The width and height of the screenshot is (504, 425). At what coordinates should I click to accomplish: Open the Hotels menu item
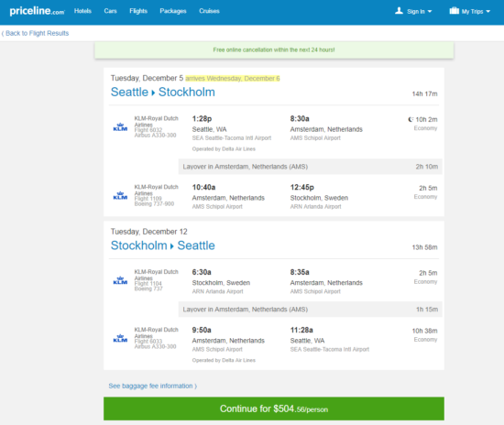82,11
